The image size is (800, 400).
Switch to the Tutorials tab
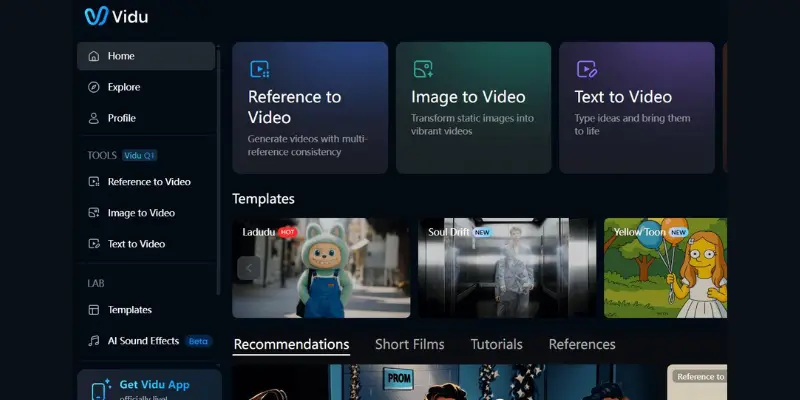coord(496,344)
